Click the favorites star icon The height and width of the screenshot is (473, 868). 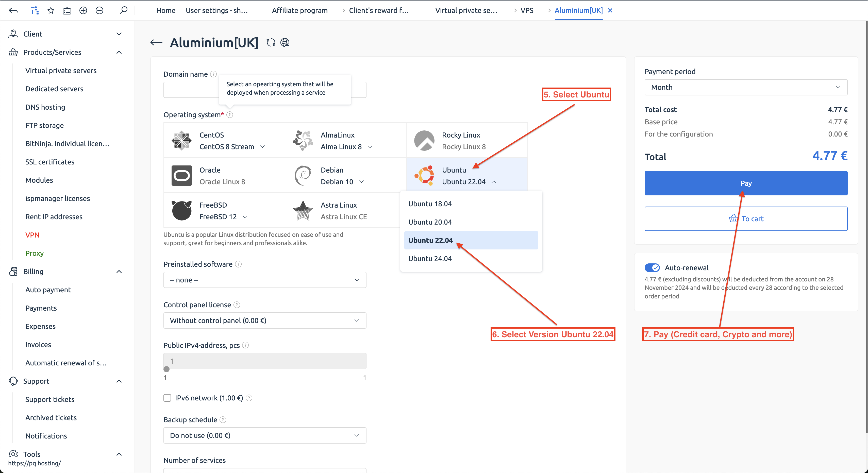coord(51,10)
